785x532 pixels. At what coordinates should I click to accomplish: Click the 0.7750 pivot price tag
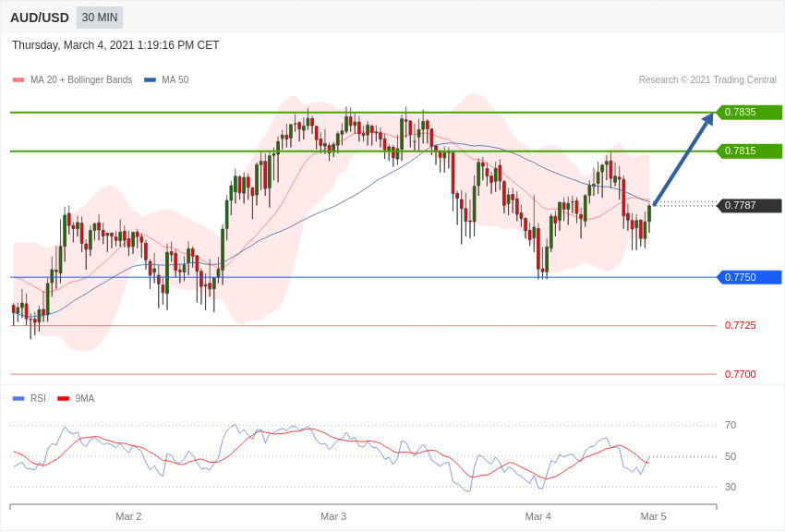pyautogui.click(x=749, y=277)
